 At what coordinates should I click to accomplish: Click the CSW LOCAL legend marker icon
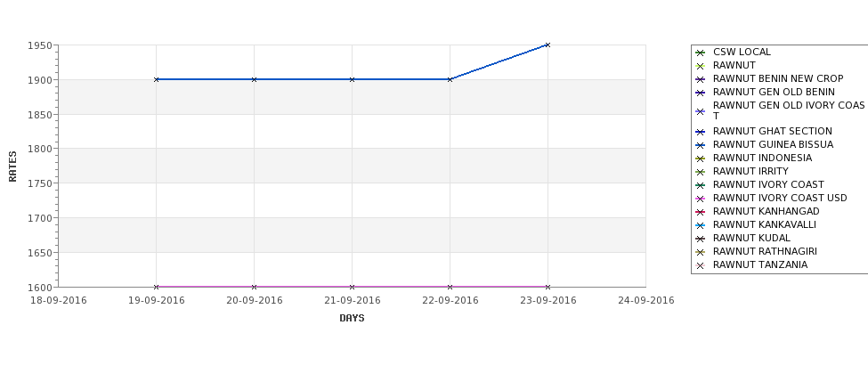(700, 53)
